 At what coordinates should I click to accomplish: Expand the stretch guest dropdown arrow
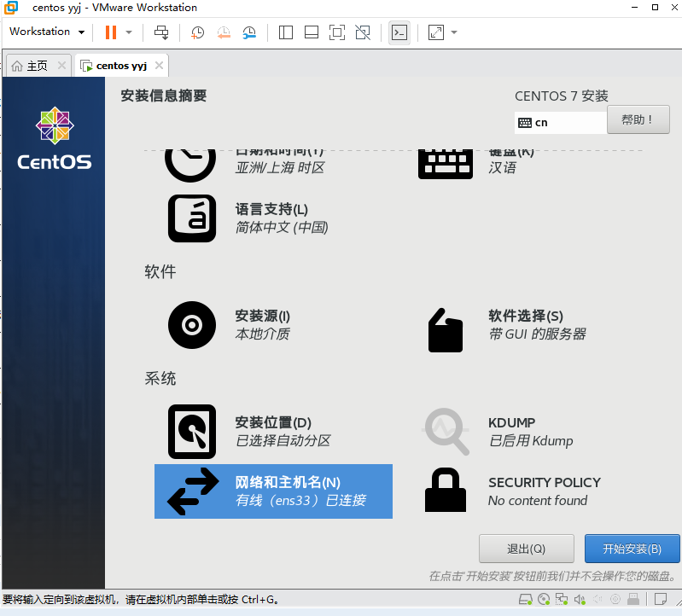[x=454, y=32]
